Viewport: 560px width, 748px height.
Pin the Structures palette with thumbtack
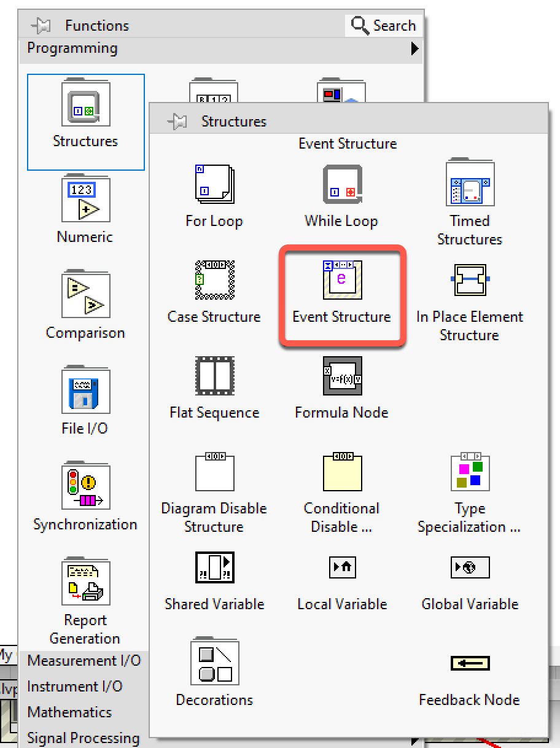[x=177, y=122]
